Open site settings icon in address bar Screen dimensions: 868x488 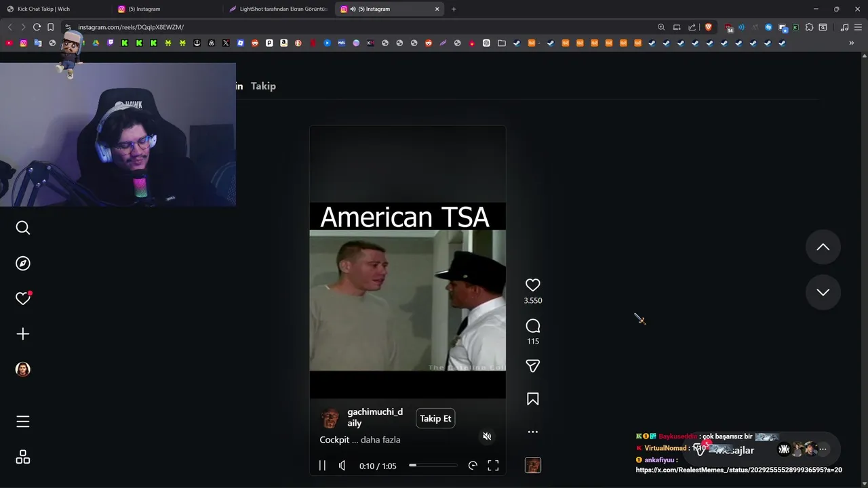coord(68,27)
